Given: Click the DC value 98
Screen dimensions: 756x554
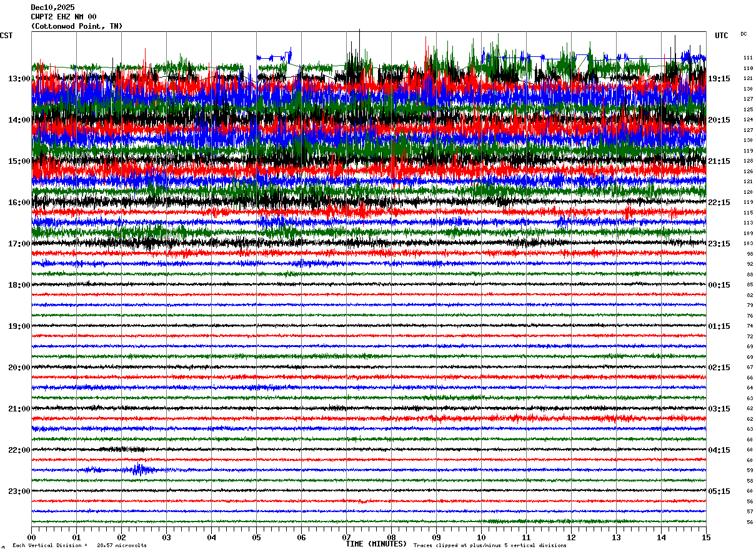Looking at the screenshot, I should (x=750, y=254).
